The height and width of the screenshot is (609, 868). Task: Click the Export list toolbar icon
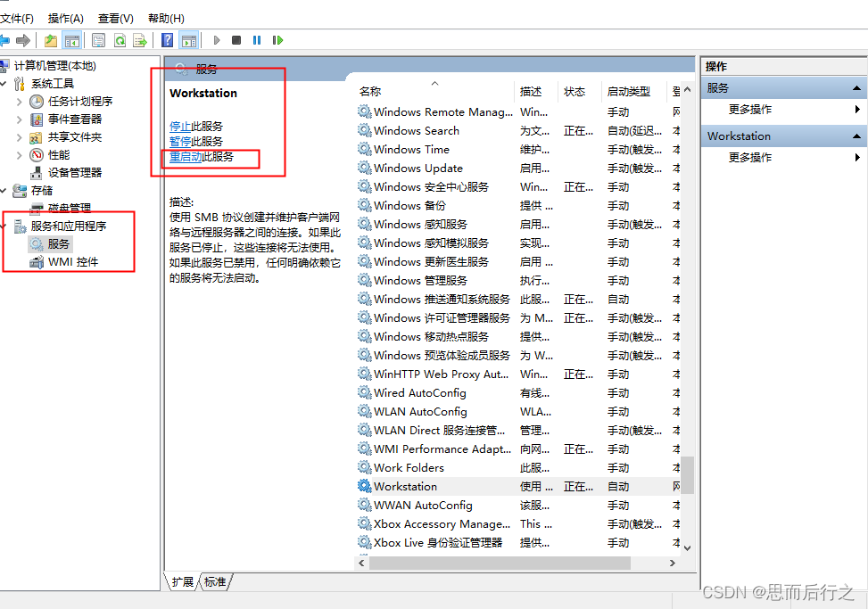[x=141, y=40]
